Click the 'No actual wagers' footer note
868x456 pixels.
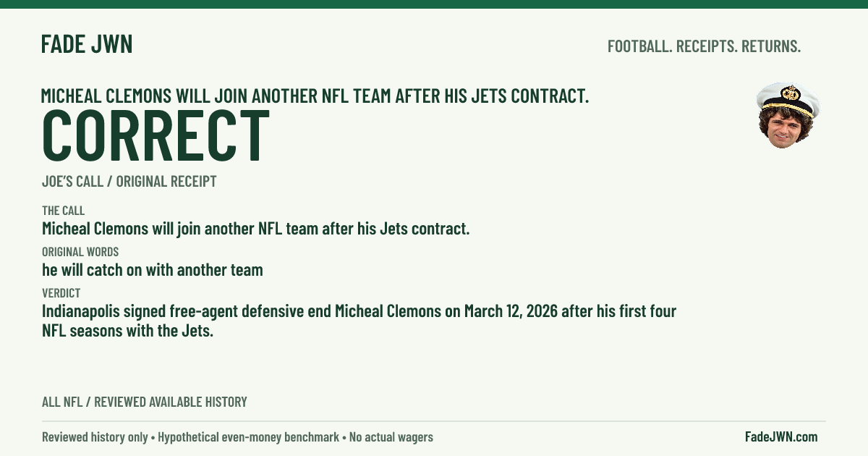(391, 437)
